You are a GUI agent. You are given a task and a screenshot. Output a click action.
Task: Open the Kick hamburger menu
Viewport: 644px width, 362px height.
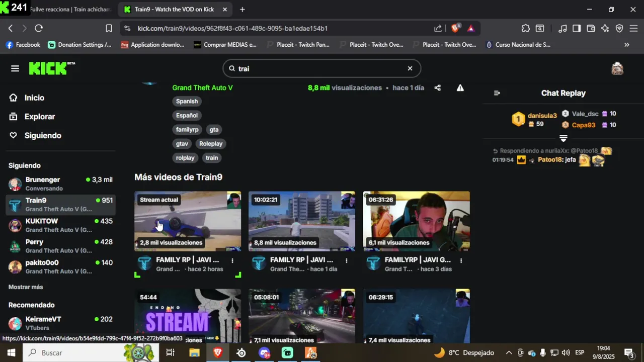pyautogui.click(x=15, y=68)
